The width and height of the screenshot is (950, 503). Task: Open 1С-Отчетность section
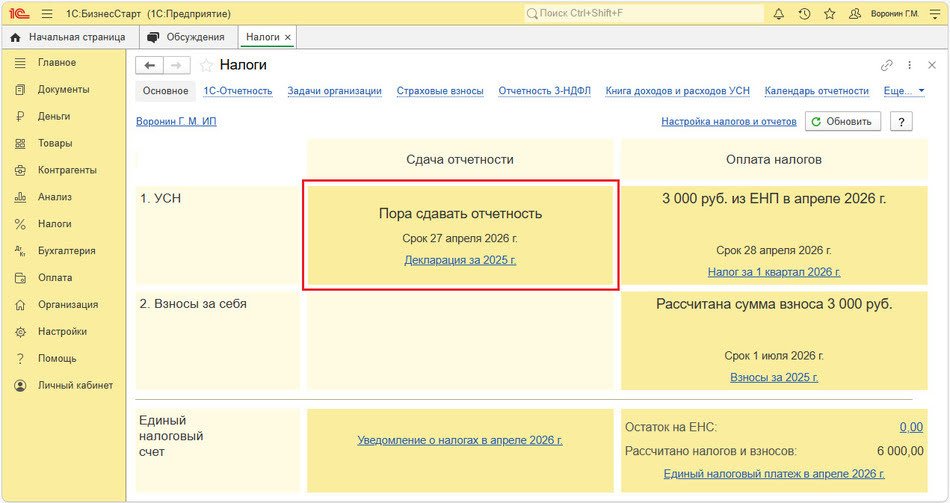click(x=238, y=91)
